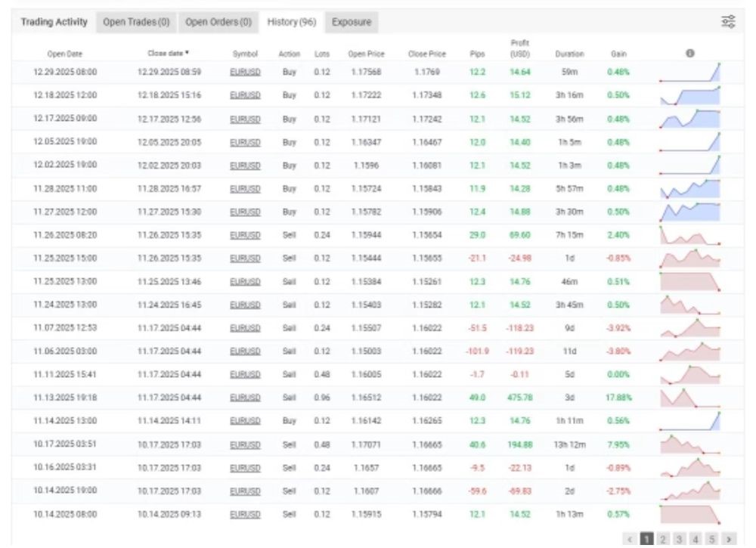
Task: Go to the previous page arrow
Action: click(x=630, y=539)
